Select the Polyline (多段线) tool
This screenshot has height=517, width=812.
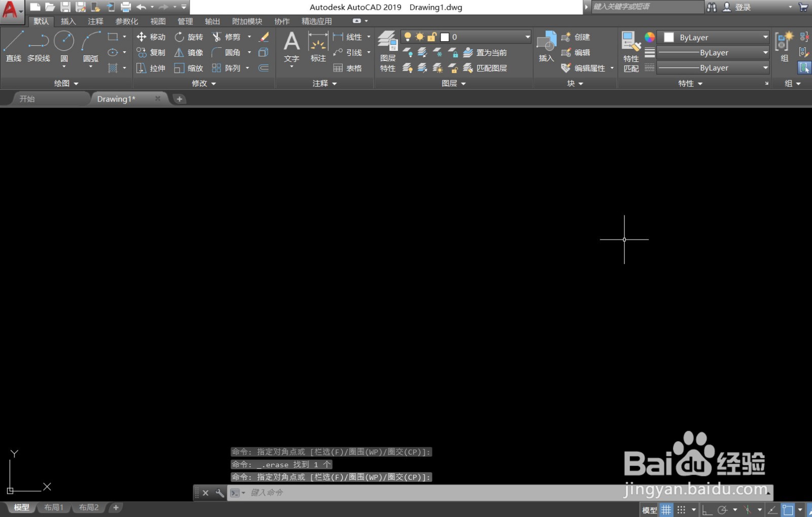tap(39, 47)
